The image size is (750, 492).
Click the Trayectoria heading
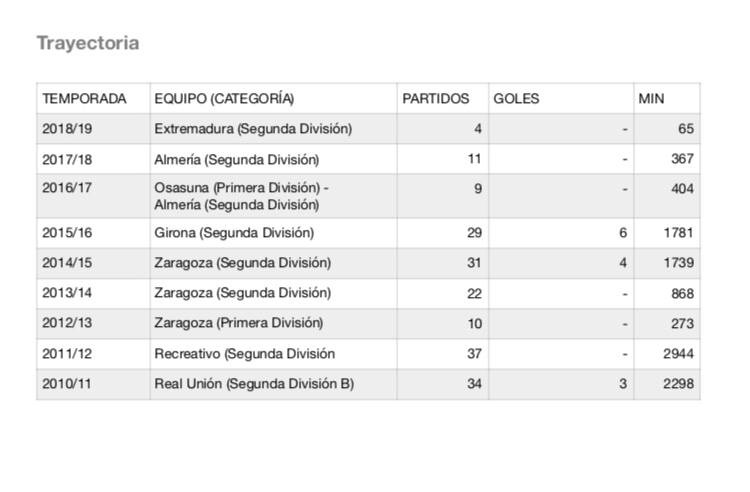tap(87, 44)
